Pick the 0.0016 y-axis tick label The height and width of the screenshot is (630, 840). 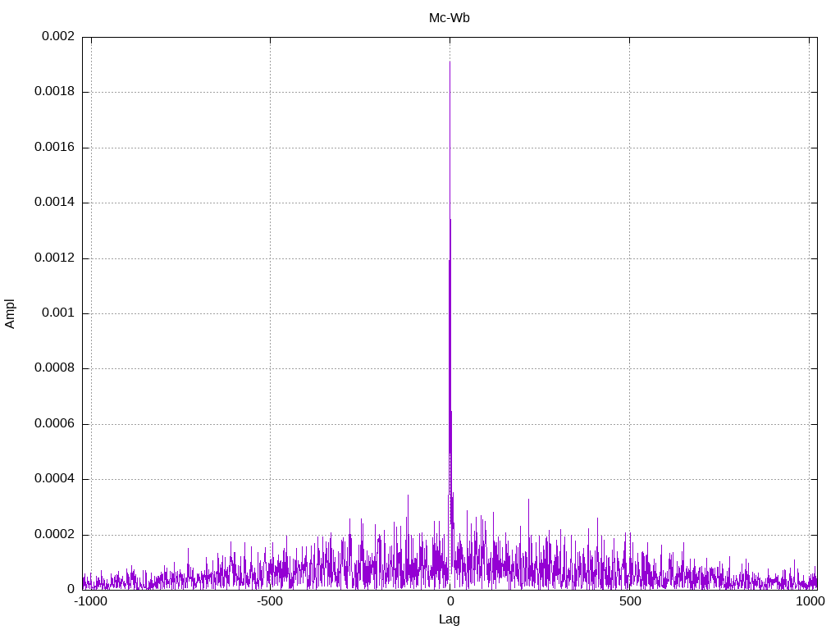[x=54, y=148]
